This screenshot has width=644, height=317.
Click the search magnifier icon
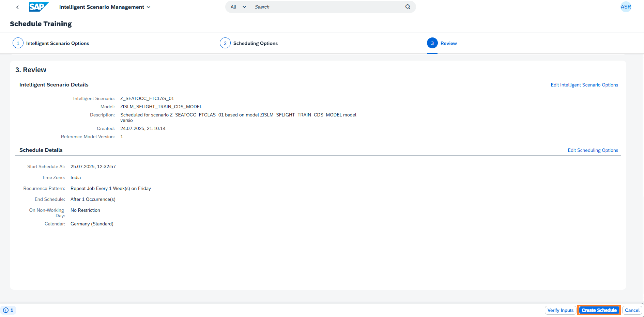point(408,7)
